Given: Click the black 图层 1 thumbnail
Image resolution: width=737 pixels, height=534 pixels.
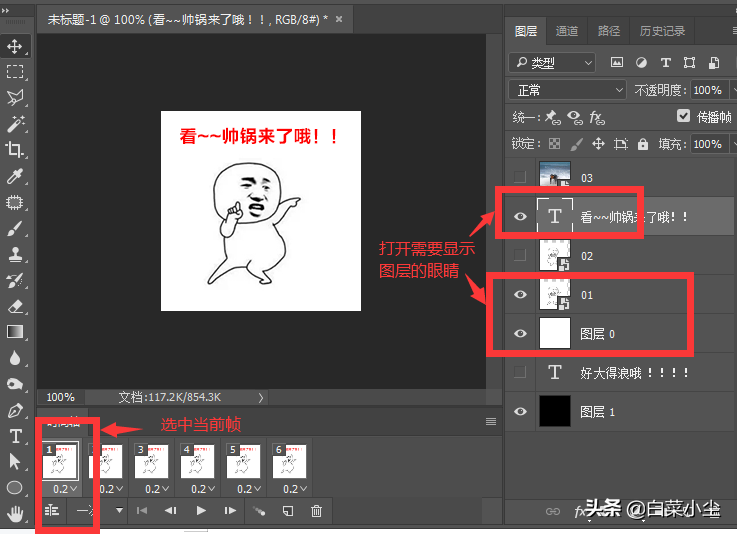Looking at the screenshot, I should coord(555,411).
